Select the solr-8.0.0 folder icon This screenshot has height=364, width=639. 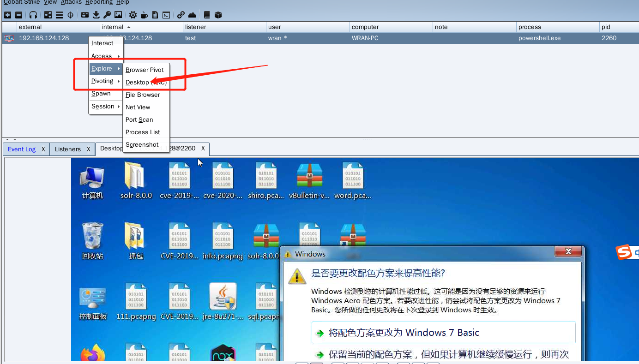click(136, 181)
